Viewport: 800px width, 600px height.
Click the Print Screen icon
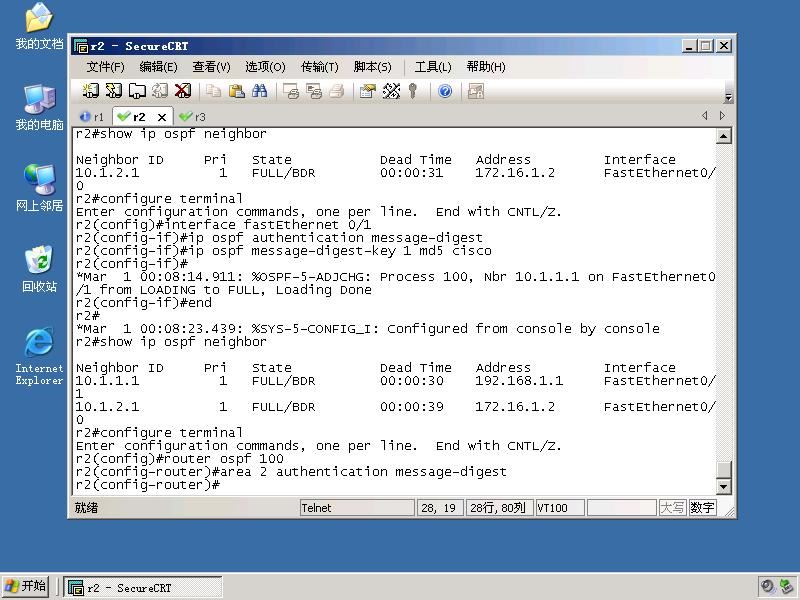pyautogui.click(x=291, y=91)
